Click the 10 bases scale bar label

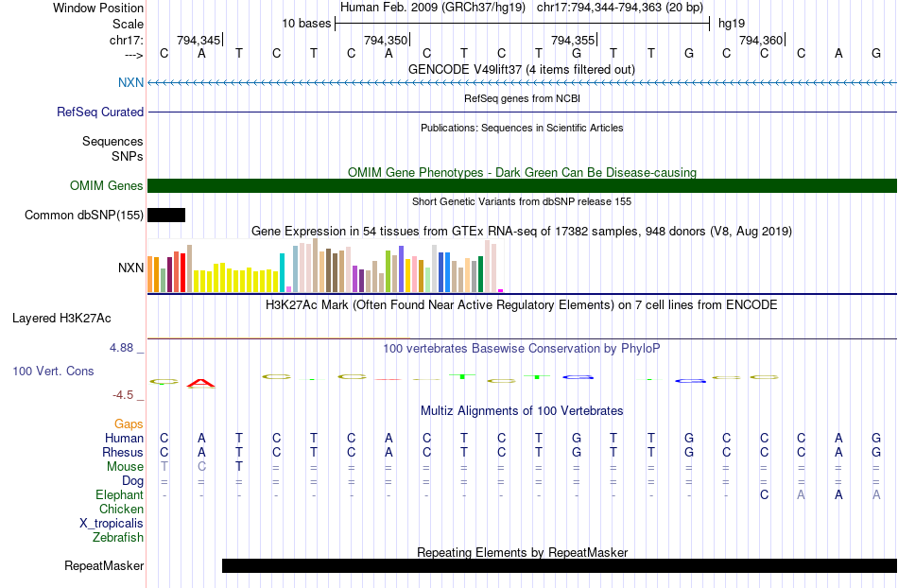click(306, 24)
